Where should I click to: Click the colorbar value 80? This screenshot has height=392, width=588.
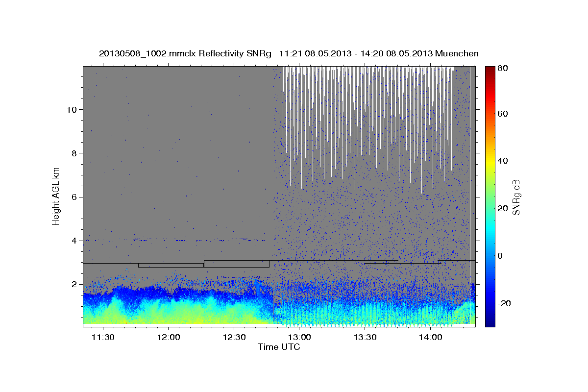point(503,69)
